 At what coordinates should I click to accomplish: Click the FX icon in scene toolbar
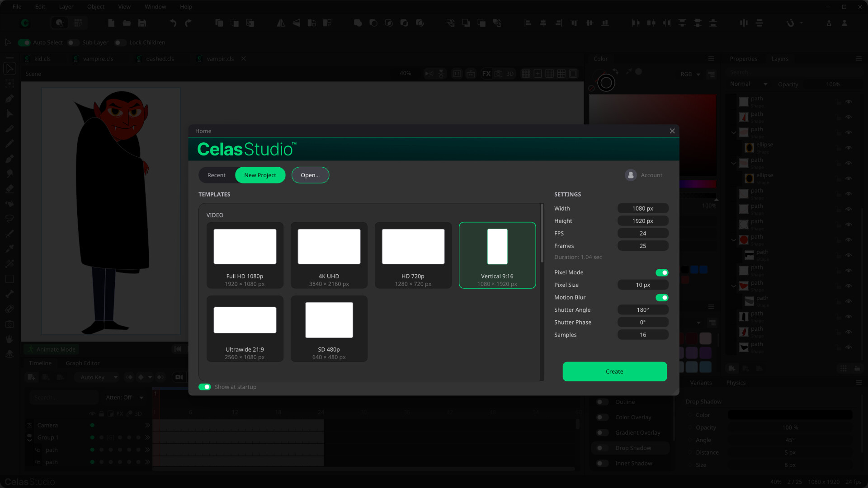coord(486,74)
